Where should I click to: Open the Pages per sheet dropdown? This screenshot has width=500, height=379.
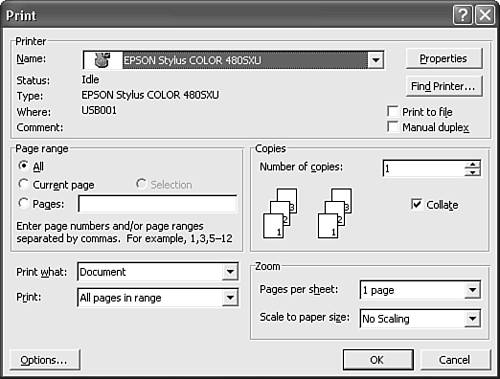click(x=472, y=290)
